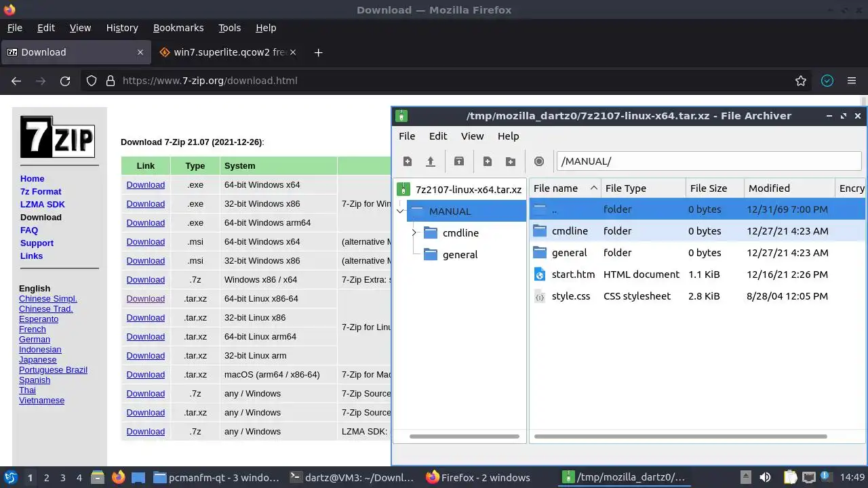Switch to virtual desktop 2 in taskbar

point(46,478)
